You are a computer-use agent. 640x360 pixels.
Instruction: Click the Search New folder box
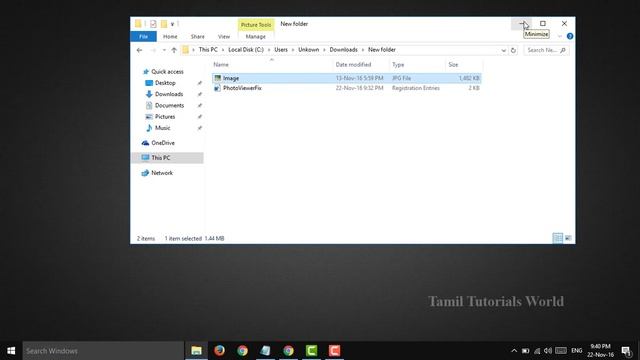click(x=546, y=50)
